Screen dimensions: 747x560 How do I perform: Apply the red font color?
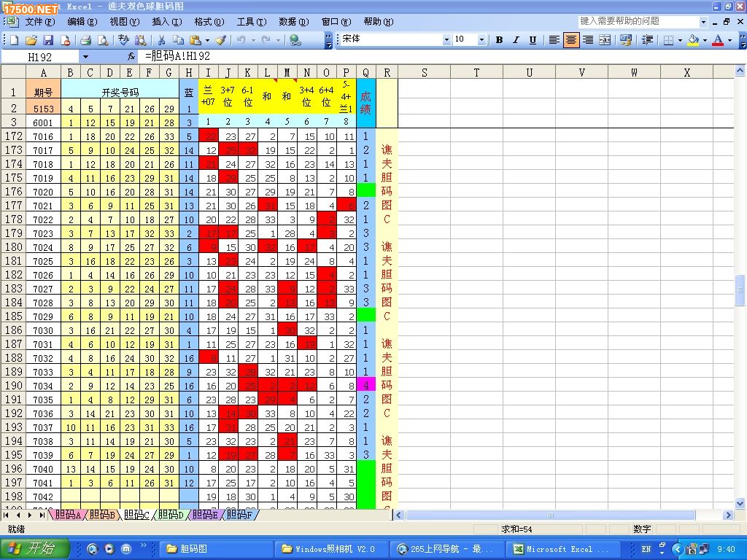coord(718,40)
